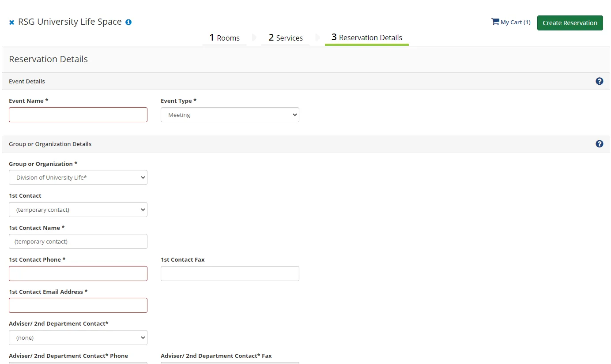Open the My Cart (1) link
Screen dimensions: 611x364
click(x=511, y=22)
